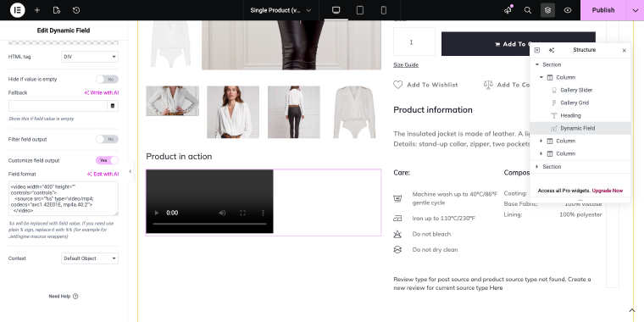Select the woman front pose gallery thumbnail

pos(233,112)
